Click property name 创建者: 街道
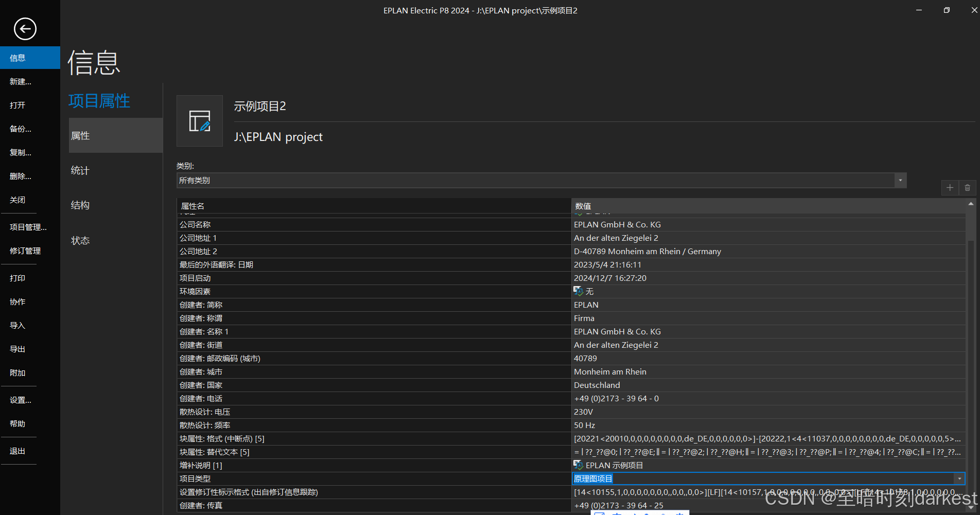980x515 pixels. 374,345
